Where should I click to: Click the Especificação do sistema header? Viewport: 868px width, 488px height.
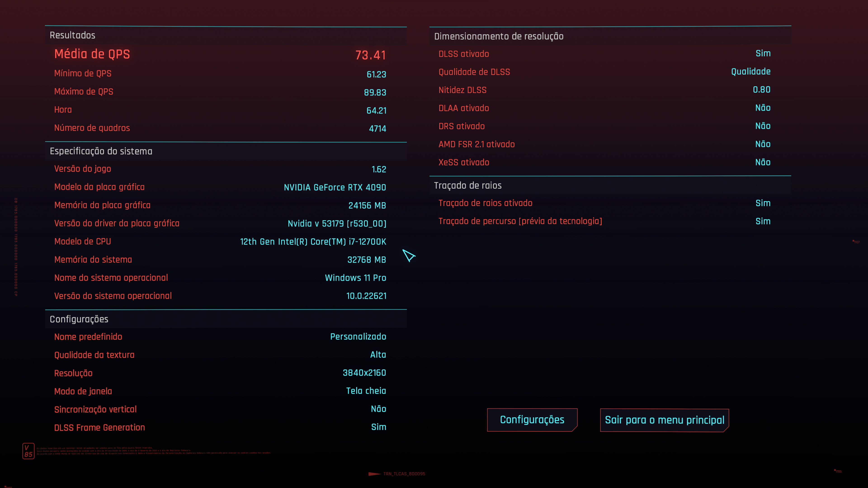tap(101, 151)
